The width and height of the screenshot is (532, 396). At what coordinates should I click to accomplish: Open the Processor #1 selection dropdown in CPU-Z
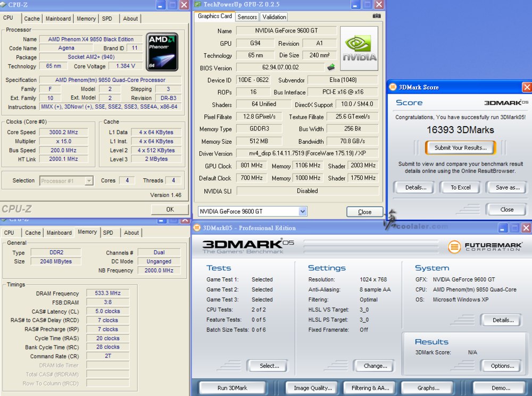pos(89,181)
